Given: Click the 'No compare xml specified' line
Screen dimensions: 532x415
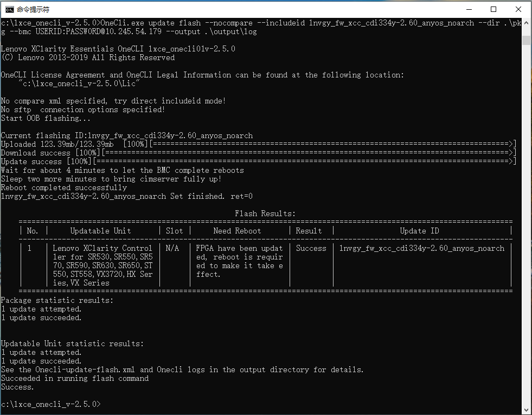Looking at the screenshot, I should tap(113, 101).
